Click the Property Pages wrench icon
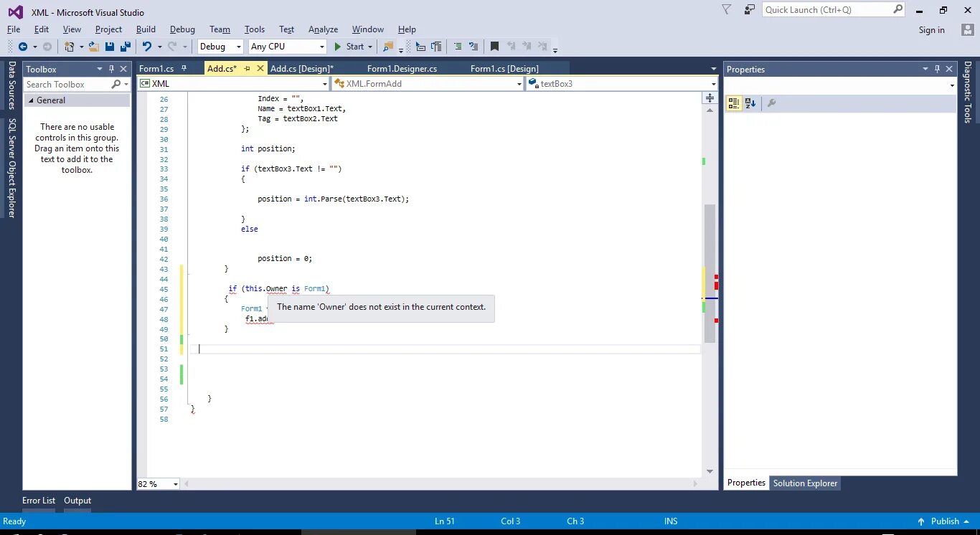Screen dimensions: 980x535 771,103
